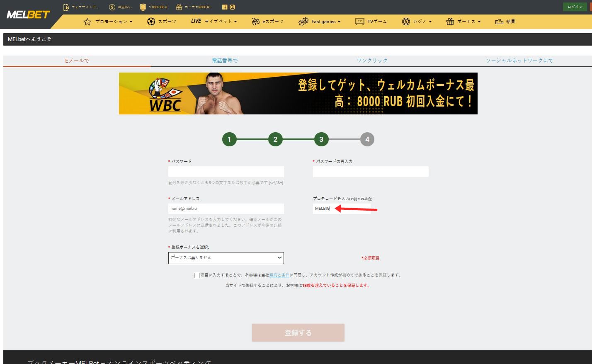The height and width of the screenshot is (364, 592).
Task: Open the eスポーツ menu item
Action: click(273, 22)
